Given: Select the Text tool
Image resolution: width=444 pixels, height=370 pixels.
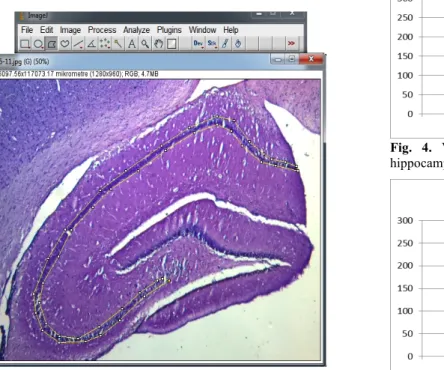Looking at the screenshot, I should click(x=132, y=44).
